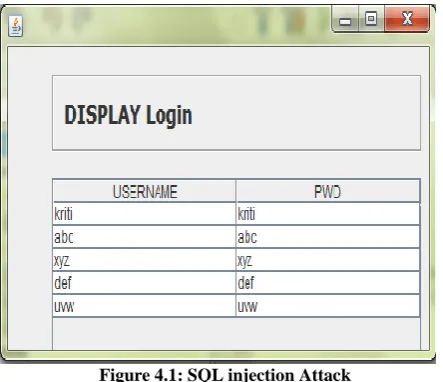Click the PWD column header
Viewport: 443px width, 382px height.
click(328, 191)
